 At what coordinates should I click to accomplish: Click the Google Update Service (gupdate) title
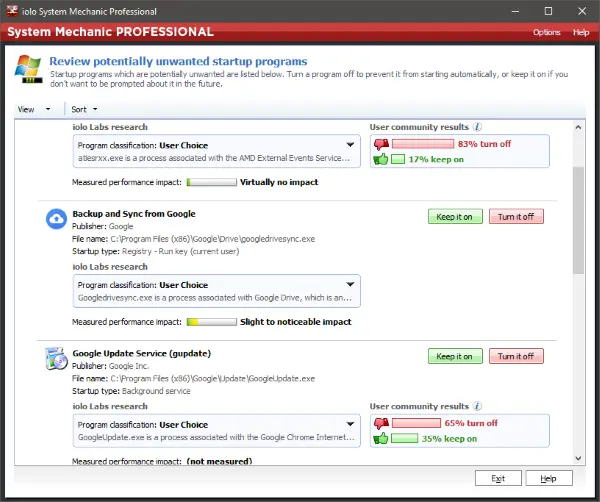tap(142, 354)
